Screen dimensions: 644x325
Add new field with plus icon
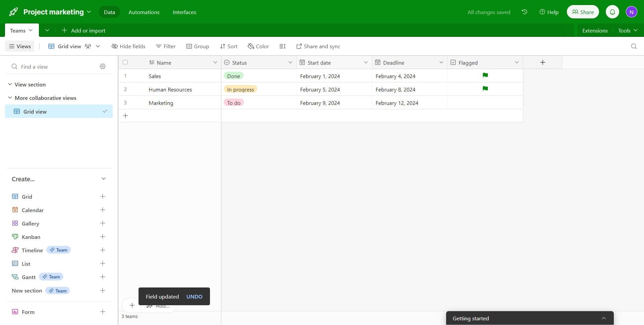(542, 62)
